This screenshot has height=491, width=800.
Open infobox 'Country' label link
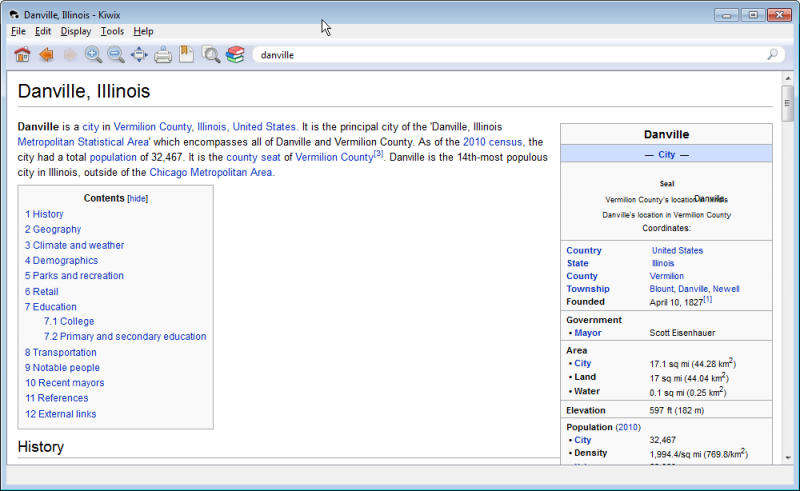[x=584, y=251]
